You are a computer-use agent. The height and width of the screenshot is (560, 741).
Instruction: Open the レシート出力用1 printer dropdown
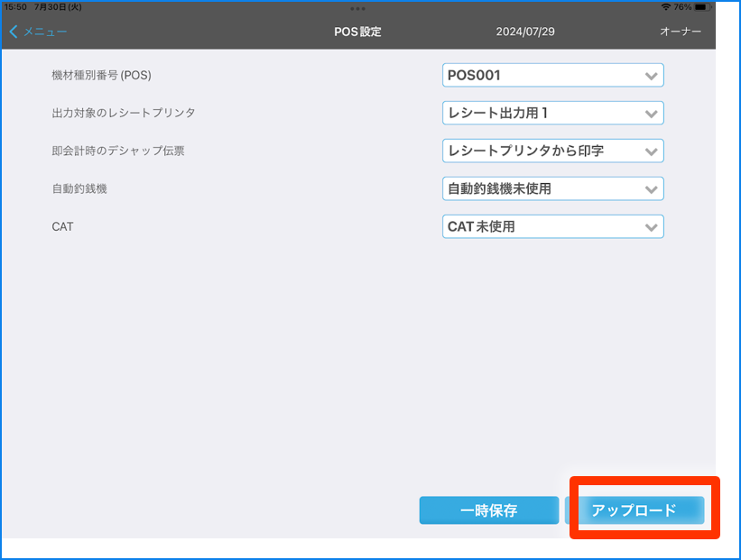pyautogui.click(x=552, y=114)
